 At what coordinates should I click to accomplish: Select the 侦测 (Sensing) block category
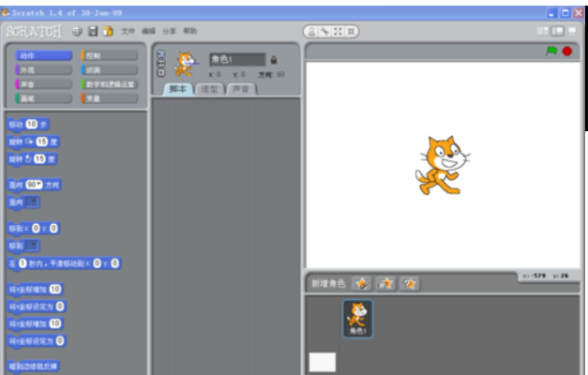110,70
